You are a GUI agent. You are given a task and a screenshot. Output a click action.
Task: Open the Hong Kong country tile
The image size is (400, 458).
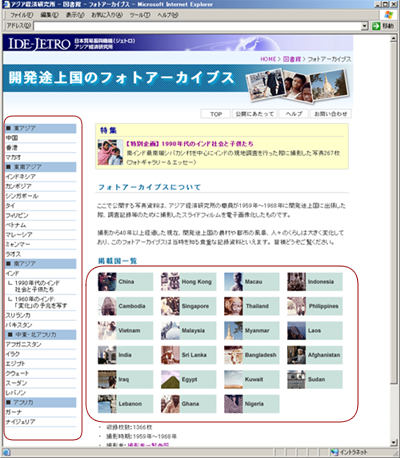click(188, 282)
